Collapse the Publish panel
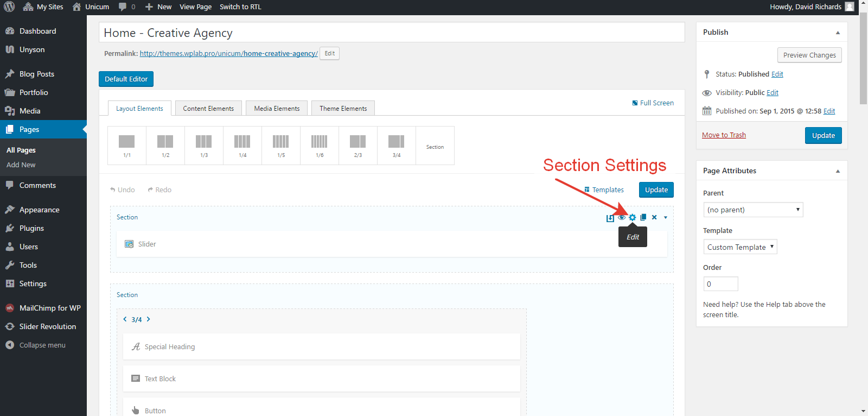This screenshot has height=416, width=868. (x=838, y=33)
